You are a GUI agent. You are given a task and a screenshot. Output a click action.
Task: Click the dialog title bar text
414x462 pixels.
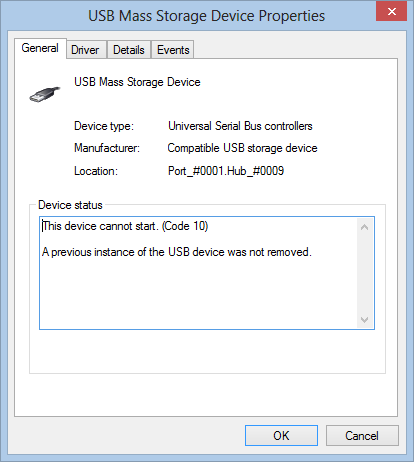pyautogui.click(x=206, y=16)
